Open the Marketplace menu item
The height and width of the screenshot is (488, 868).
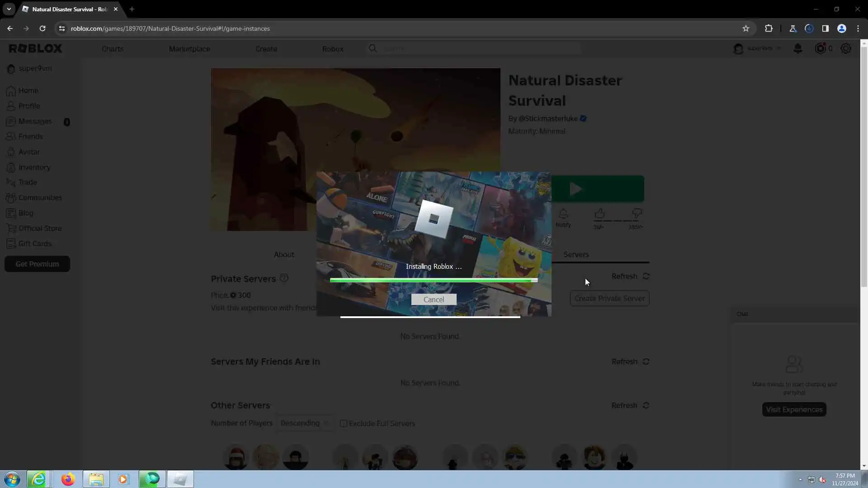[189, 49]
